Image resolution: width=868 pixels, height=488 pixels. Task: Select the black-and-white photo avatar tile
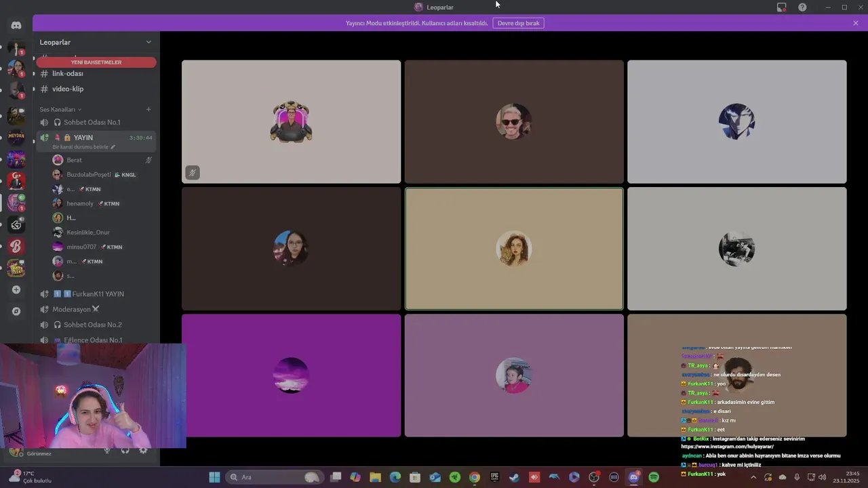(736, 249)
